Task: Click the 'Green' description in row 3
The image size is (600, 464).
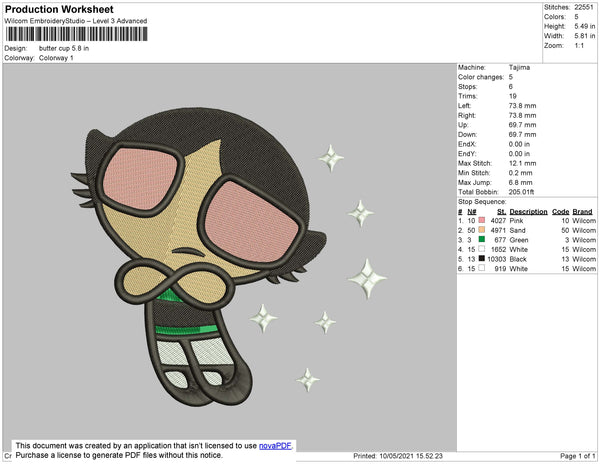Action: pos(519,240)
